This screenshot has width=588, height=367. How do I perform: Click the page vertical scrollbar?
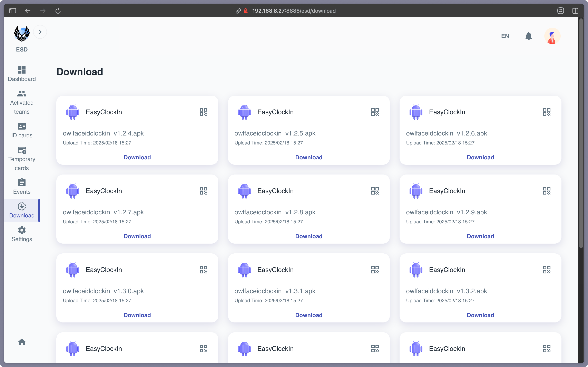(581, 133)
